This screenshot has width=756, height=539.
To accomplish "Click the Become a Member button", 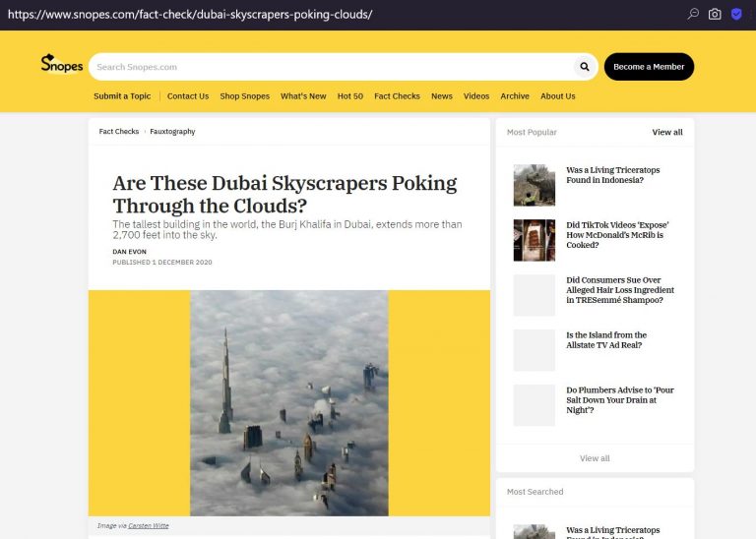I will point(649,67).
